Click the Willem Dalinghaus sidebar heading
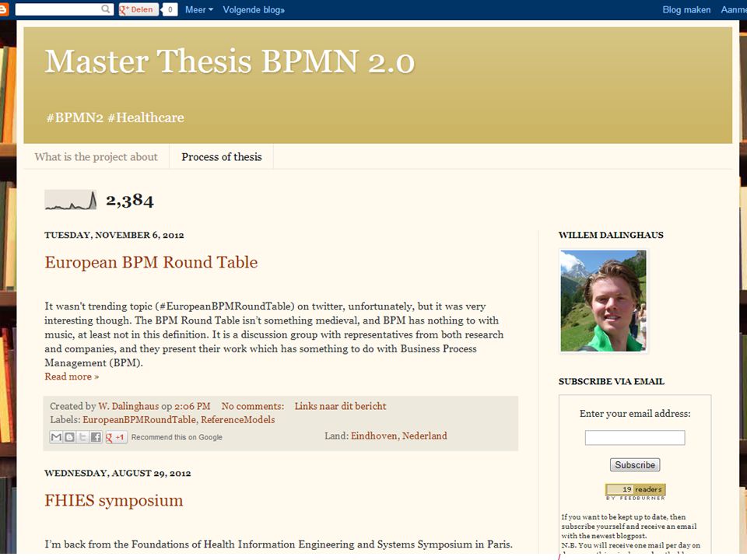747x560 pixels. (x=611, y=235)
